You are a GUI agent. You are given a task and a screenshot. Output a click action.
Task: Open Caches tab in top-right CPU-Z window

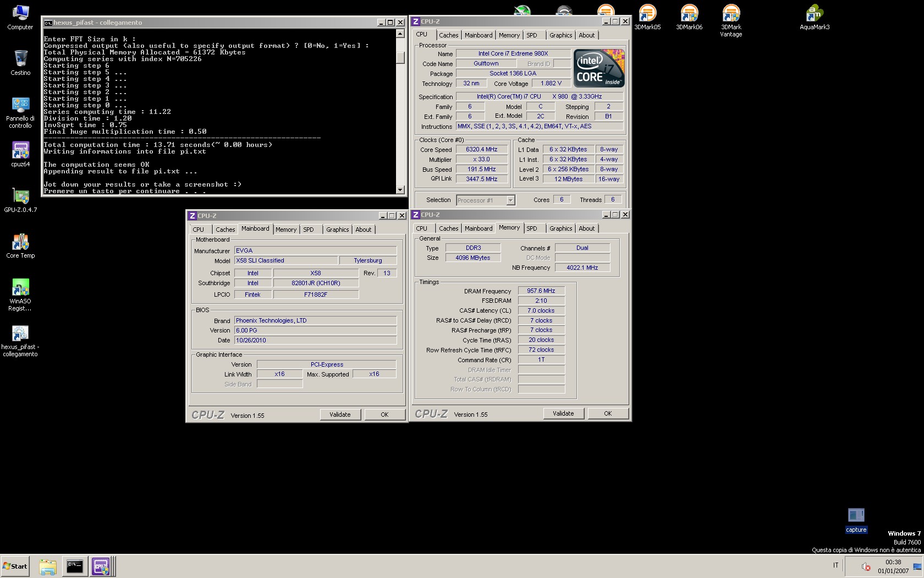[x=448, y=35]
